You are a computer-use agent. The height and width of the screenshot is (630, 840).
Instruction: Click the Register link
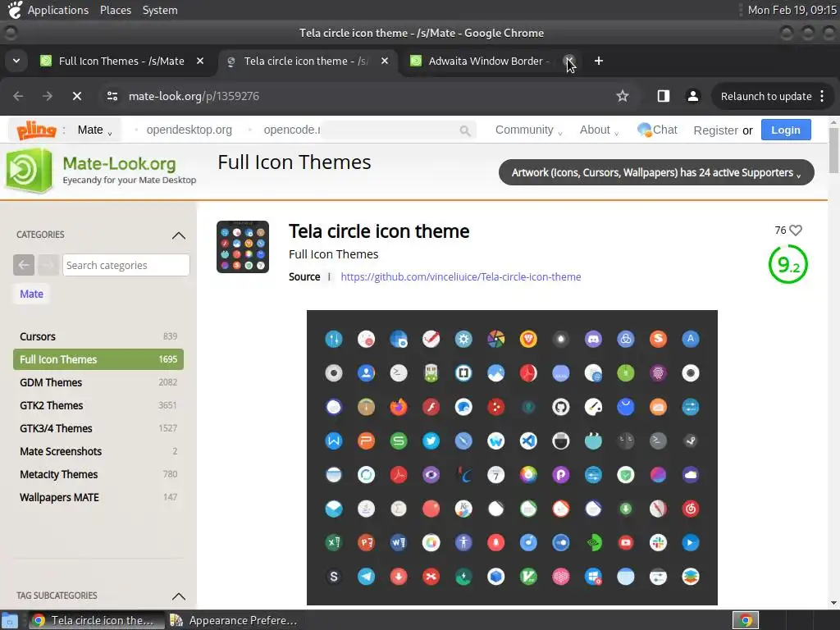coord(715,130)
